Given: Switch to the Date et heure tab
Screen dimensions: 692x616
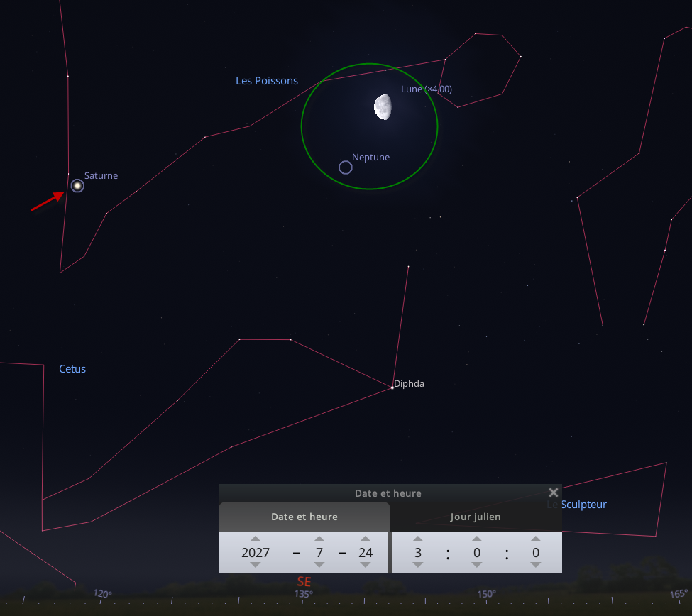Looking at the screenshot, I should click(304, 517).
